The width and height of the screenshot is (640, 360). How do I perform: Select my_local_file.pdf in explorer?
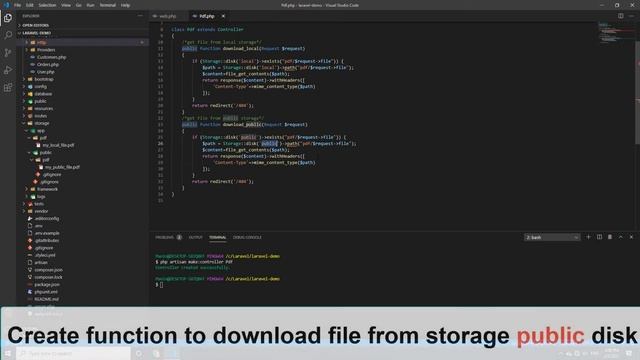tap(58, 145)
